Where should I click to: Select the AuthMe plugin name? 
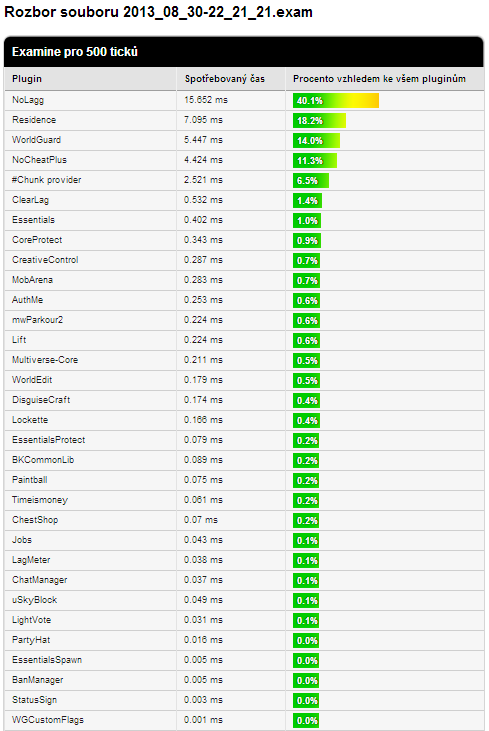28,300
